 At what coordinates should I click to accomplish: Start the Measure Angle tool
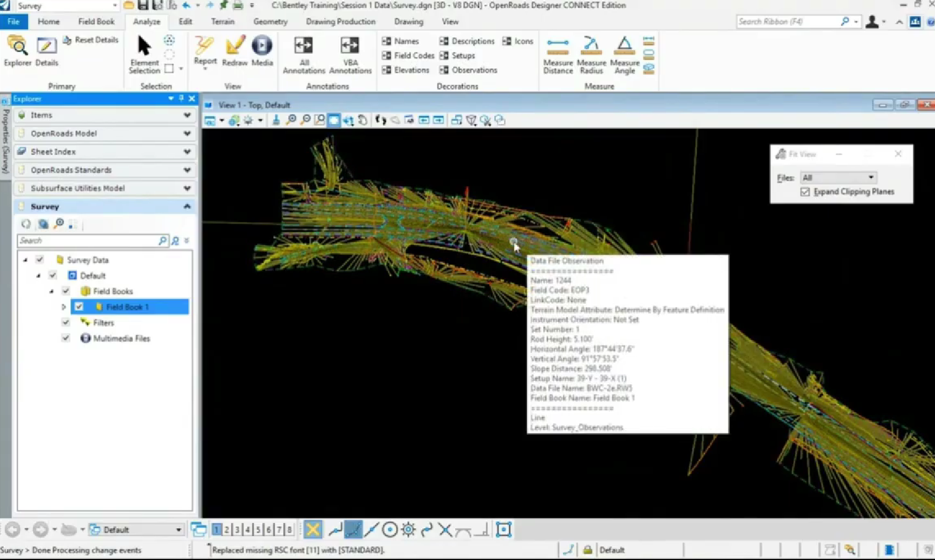[625, 55]
